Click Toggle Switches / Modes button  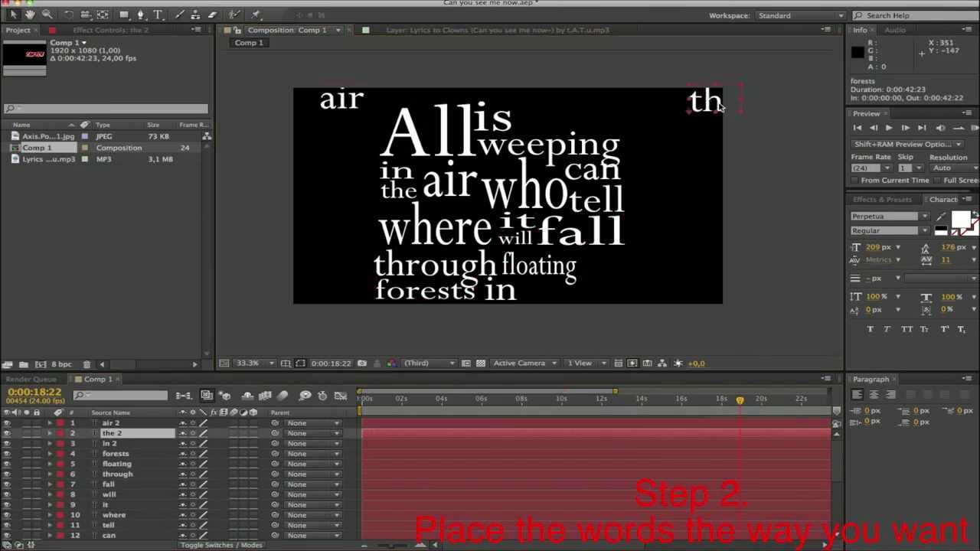pos(221,546)
